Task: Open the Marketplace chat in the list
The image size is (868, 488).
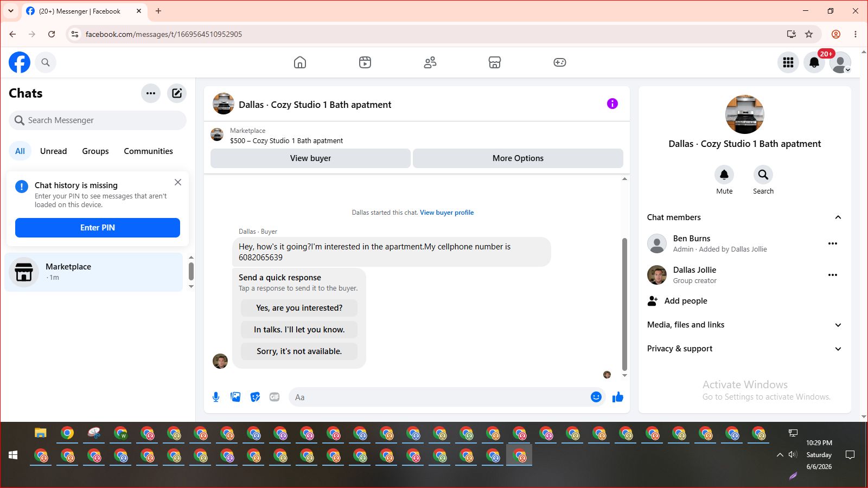Action: coord(94,272)
